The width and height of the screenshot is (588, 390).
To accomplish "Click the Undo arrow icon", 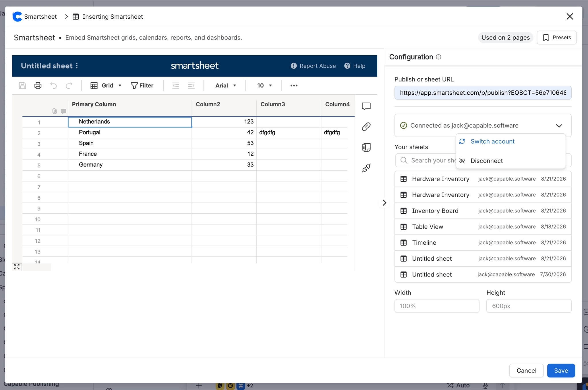I will (53, 85).
